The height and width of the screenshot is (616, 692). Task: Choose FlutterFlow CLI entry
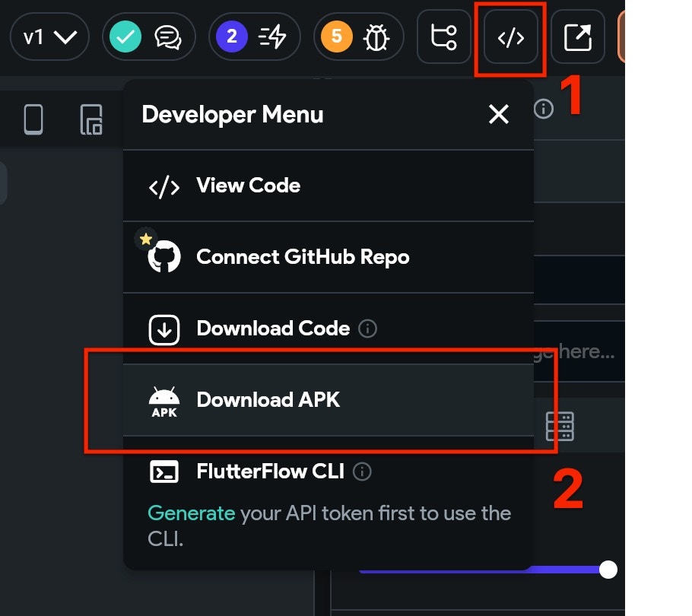329,472
